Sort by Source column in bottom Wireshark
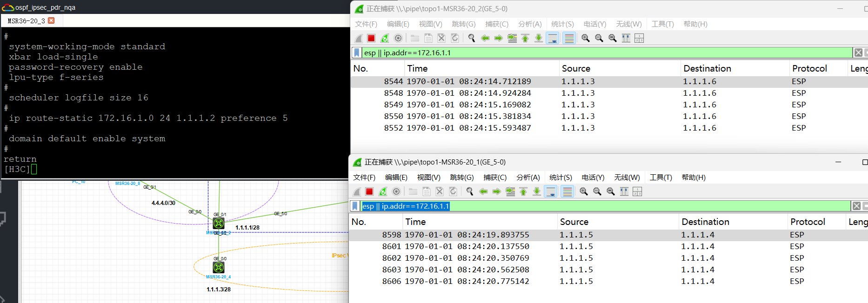 574,222
